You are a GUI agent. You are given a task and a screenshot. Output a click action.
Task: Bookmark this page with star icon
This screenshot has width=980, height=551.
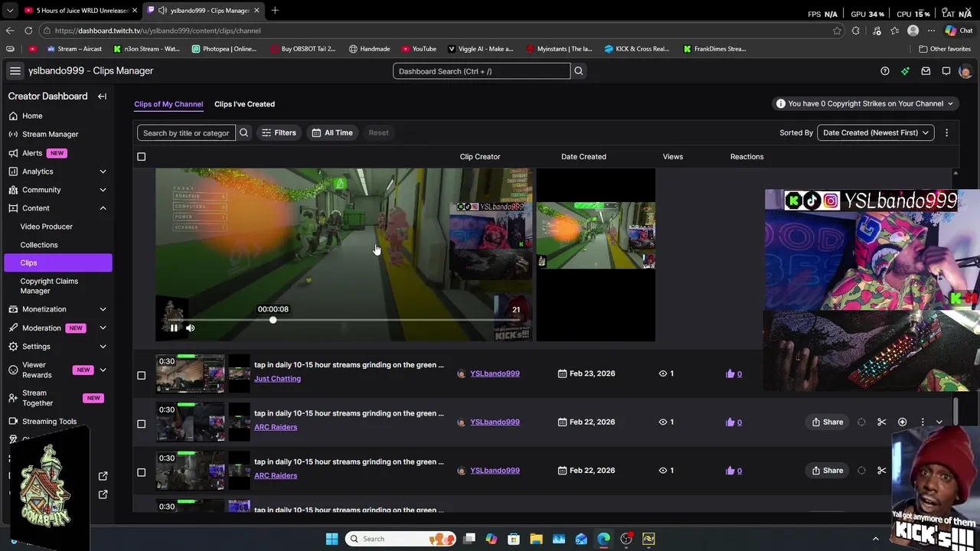click(x=837, y=31)
